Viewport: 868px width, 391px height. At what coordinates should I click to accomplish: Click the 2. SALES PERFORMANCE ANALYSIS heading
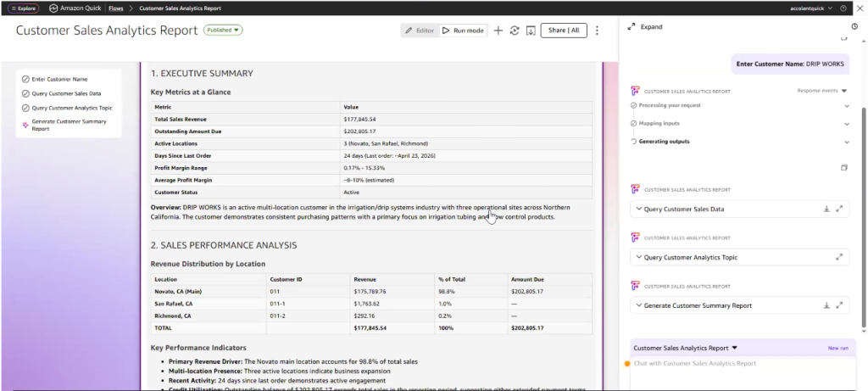pyautogui.click(x=224, y=245)
